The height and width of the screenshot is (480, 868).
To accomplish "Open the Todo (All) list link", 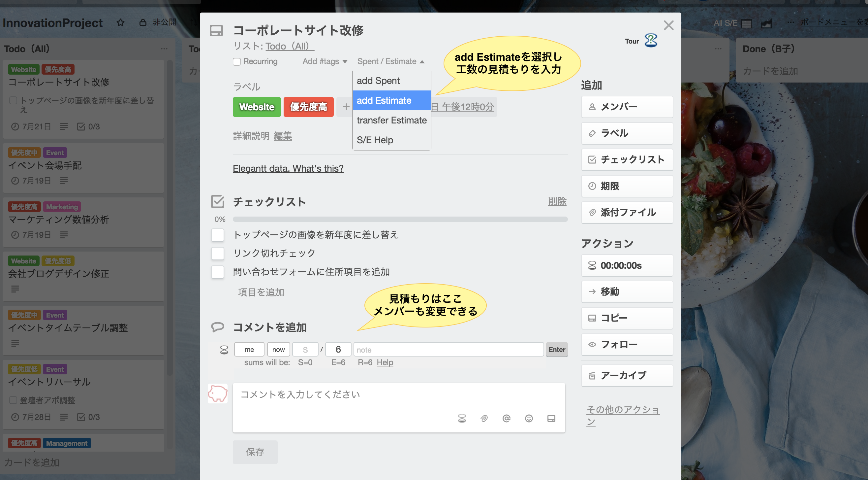I will pos(290,46).
